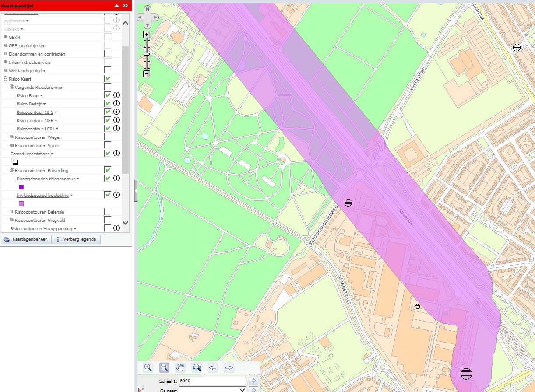This screenshot has width=535, height=392.
Task: Click the Kaartlagenbeheer button
Action: [x=26, y=239]
